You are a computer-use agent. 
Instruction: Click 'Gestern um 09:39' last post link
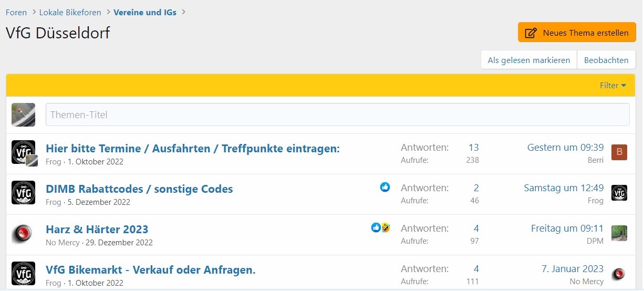[x=565, y=148]
